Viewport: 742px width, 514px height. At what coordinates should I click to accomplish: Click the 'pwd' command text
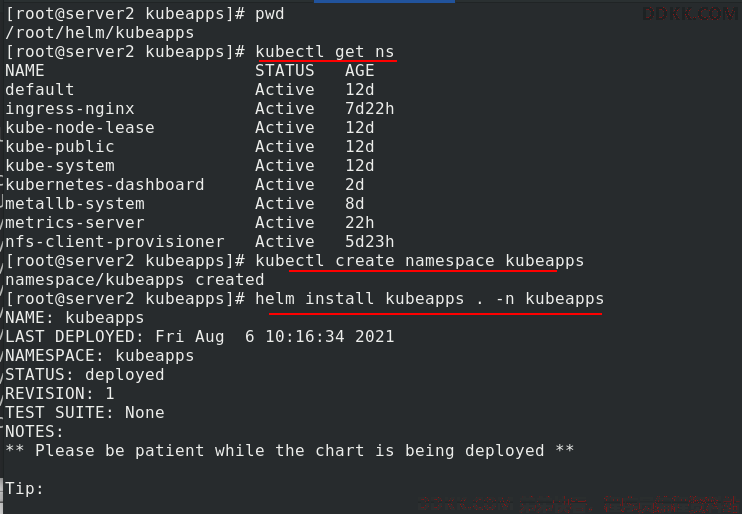(270, 14)
